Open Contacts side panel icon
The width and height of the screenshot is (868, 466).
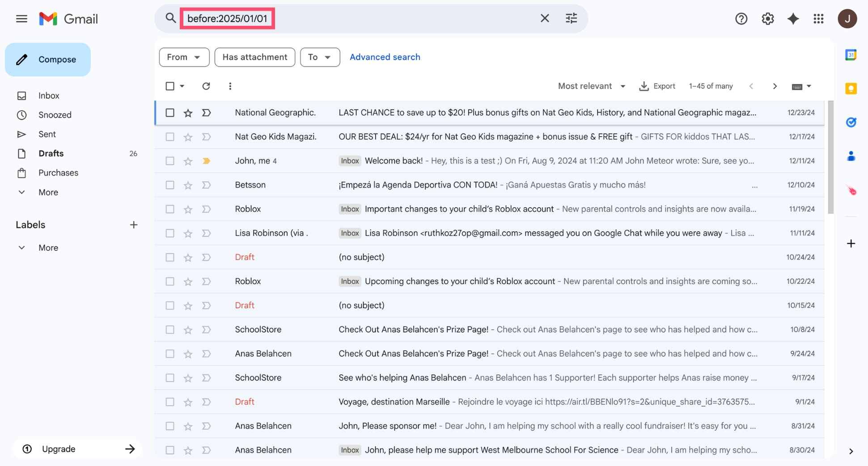click(851, 156)
